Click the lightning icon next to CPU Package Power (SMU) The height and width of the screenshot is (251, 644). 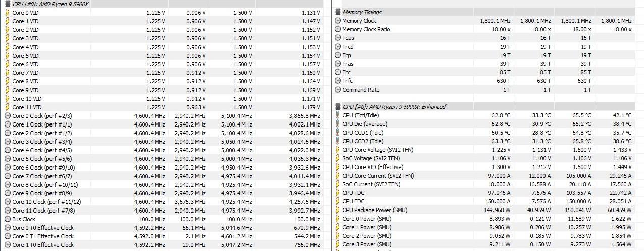coord(338,210)
